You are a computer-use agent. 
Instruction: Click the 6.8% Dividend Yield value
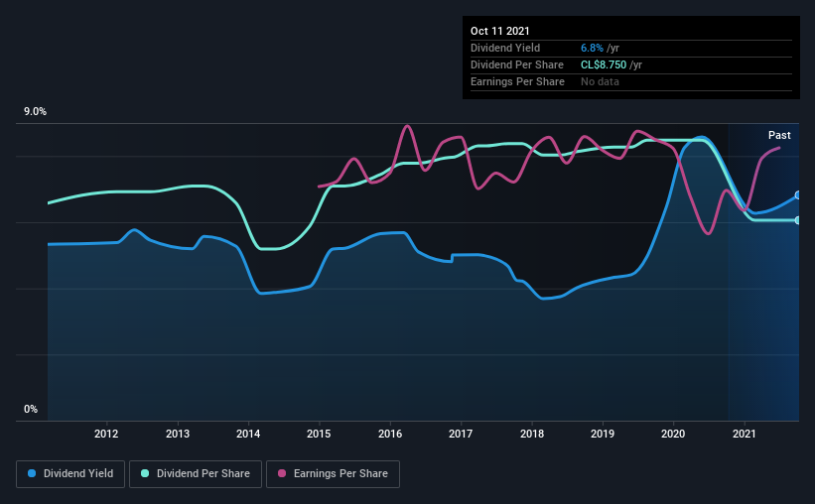(x=592, y=48)
